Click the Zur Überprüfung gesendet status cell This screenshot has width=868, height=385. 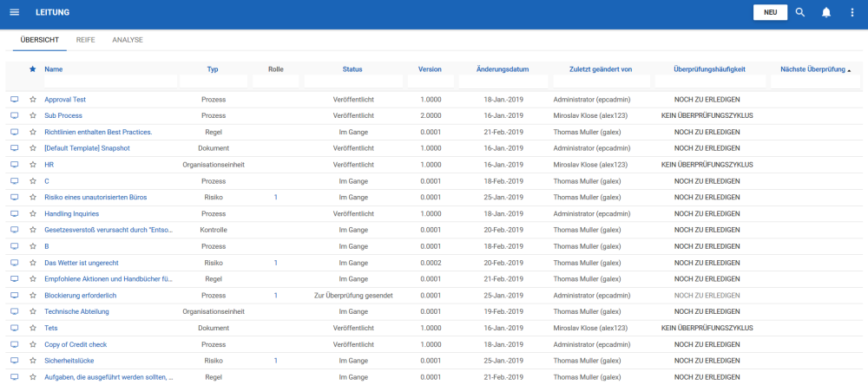(x=353, y=296)
